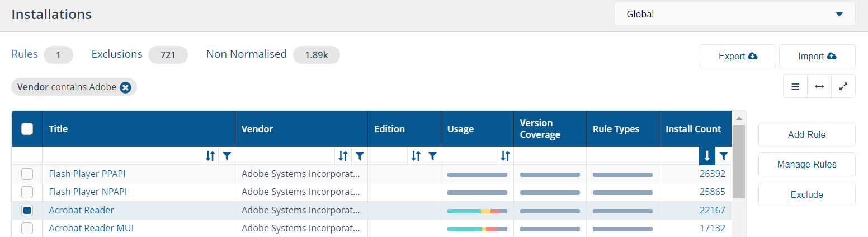Image resolution: width=868 pixels, height=237 pixels.
Task: Check the Flash Player PPAPI row checkbox
Action: pos(27,174)
